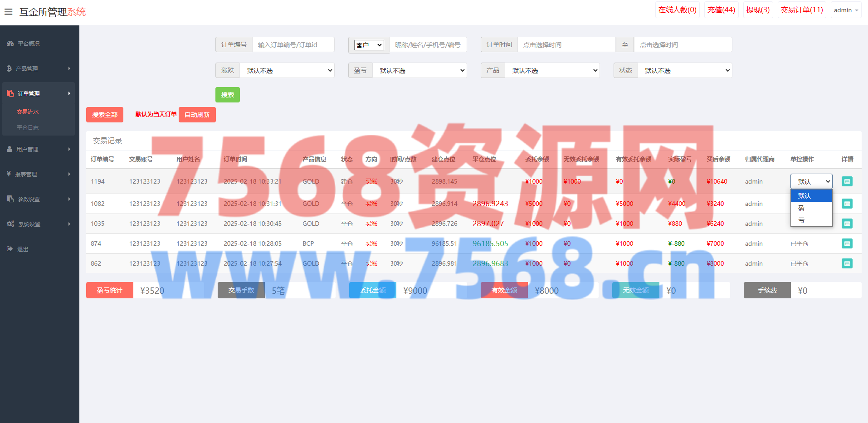Viewport: 868px width, 423px height.
Task: Click the hamburger menu icon
Action: [x=8, y=12]
